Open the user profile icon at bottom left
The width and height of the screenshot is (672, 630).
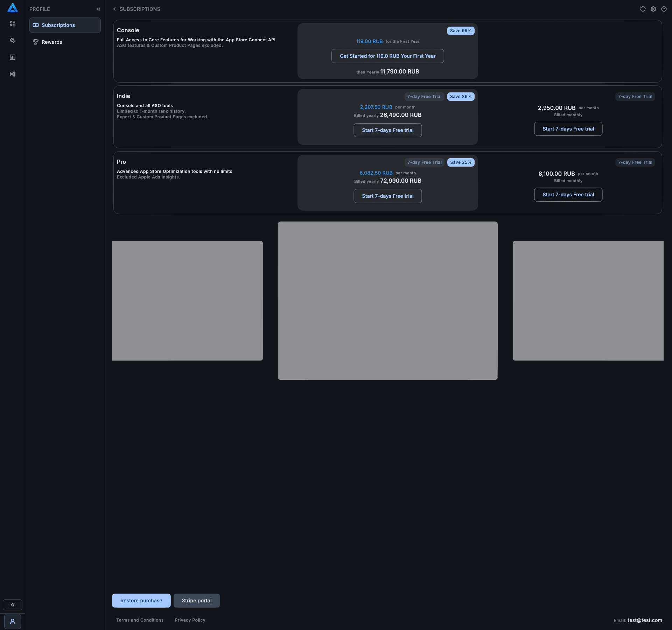(x=13, y=622)
